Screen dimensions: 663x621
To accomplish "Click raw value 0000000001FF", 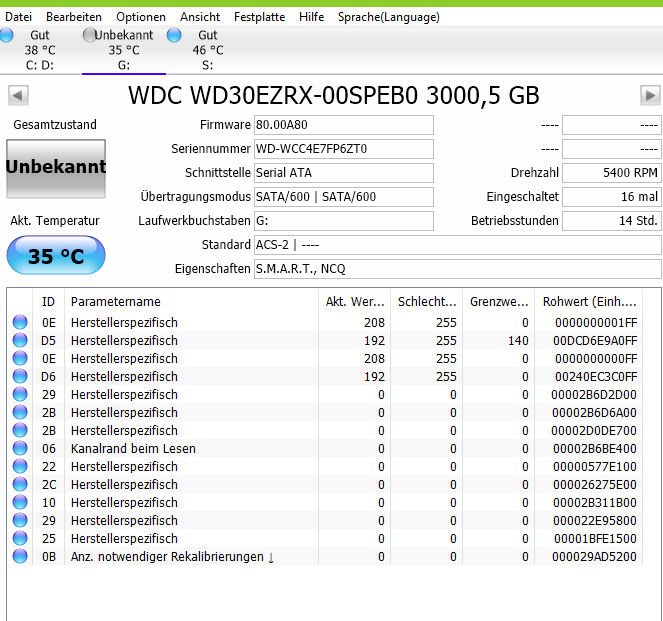I will tap(596, 323).
